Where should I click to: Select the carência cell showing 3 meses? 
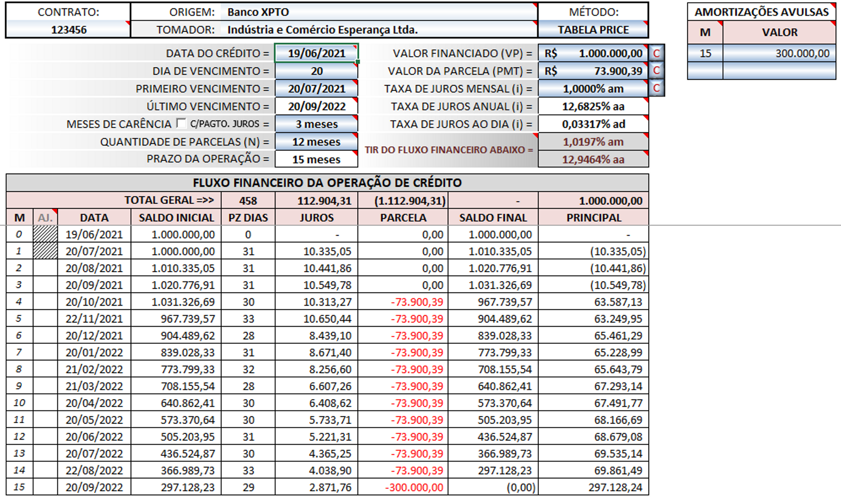[317, 124]
